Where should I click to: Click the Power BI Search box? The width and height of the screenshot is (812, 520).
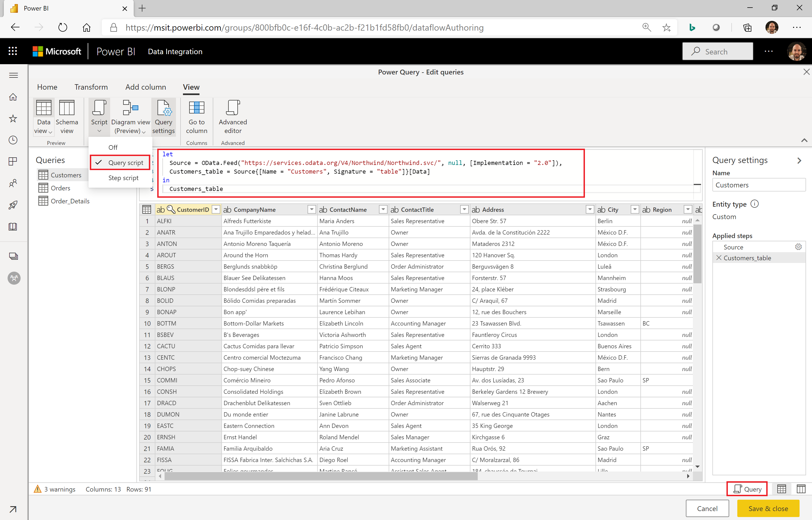coord(718,51)
